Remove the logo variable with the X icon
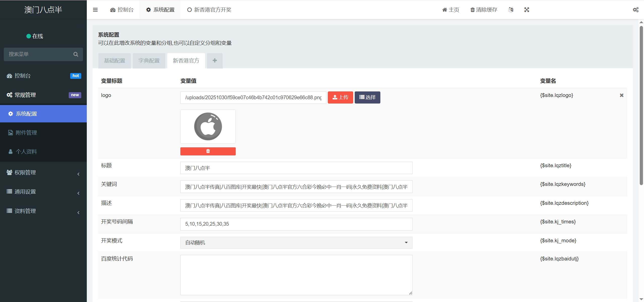The height and width of the screenshot is (302, 644). coord(621,95)
